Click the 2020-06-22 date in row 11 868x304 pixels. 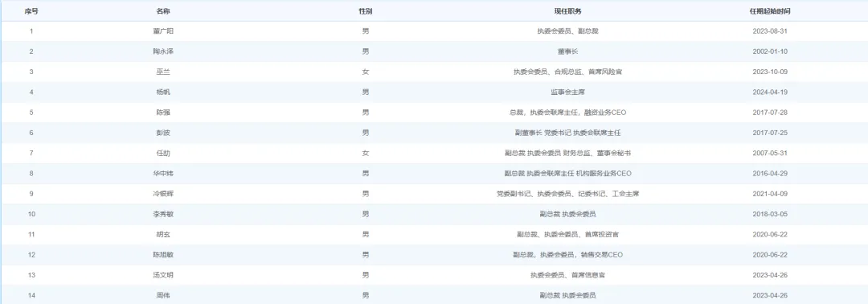(769, 234)
